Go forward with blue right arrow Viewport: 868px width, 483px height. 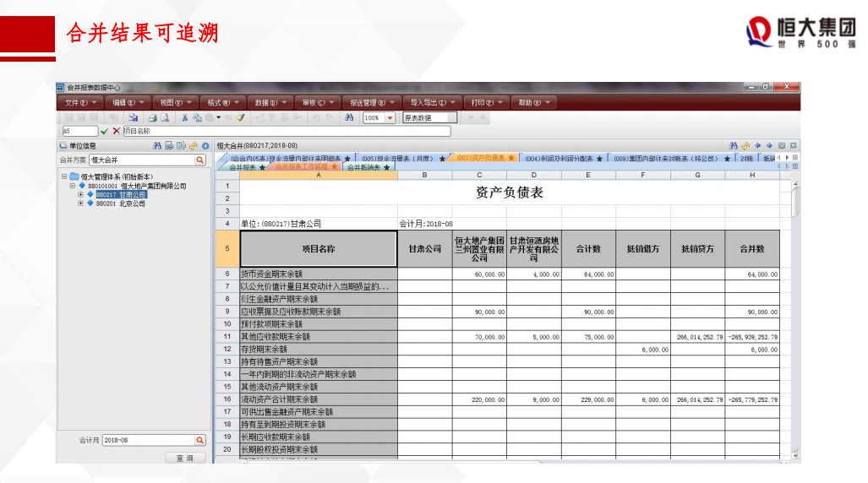pyautogui.click(x=769, y=146)
